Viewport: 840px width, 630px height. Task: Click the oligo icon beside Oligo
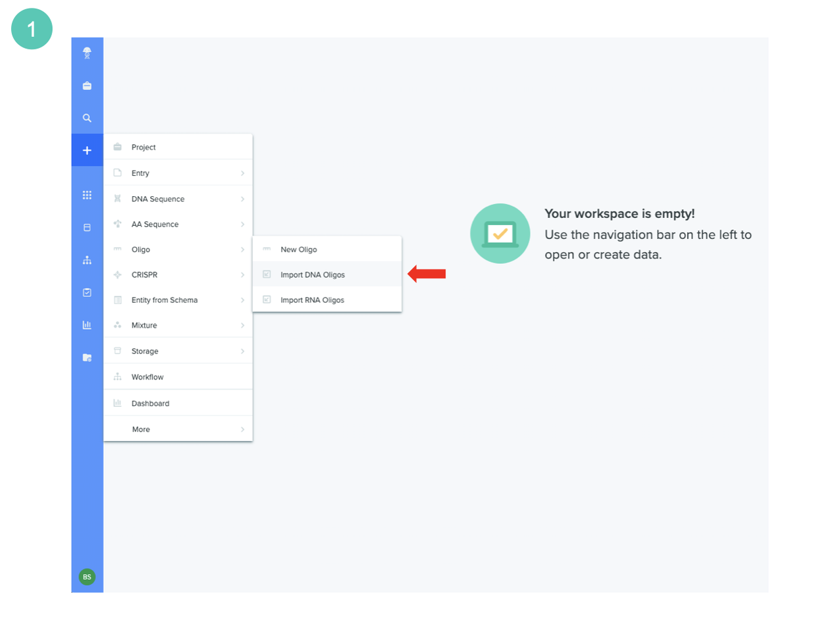point(118,249)
